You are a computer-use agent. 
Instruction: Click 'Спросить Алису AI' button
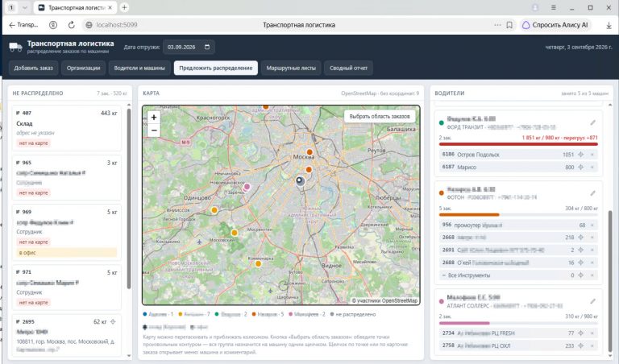tap(555, 25)
